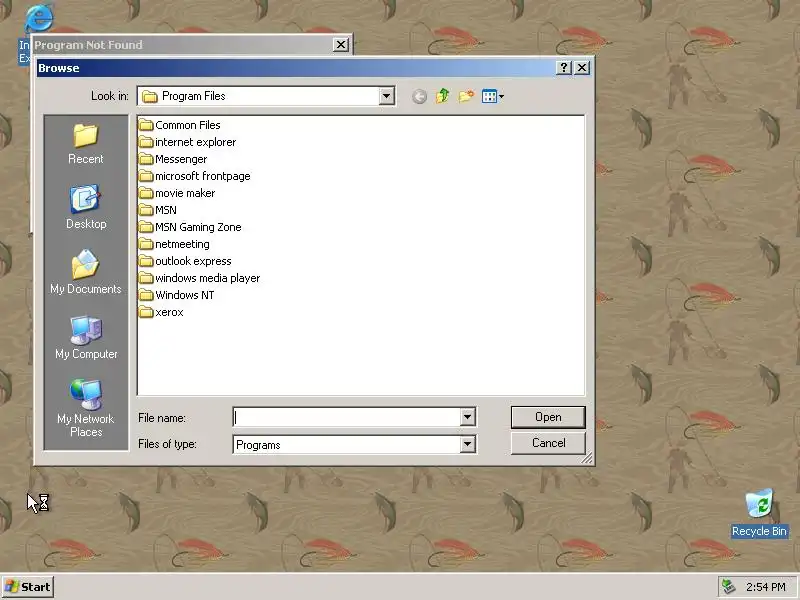Select the netmeeting folder
Viewport: 800px width, 600px height.
tap(174, 244)
